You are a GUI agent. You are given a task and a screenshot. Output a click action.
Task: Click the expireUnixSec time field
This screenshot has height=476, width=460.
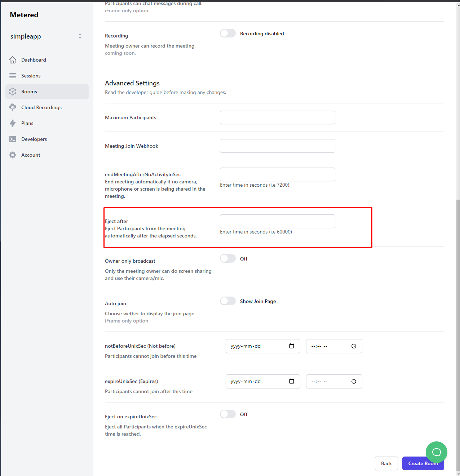(x=334, y=381)
